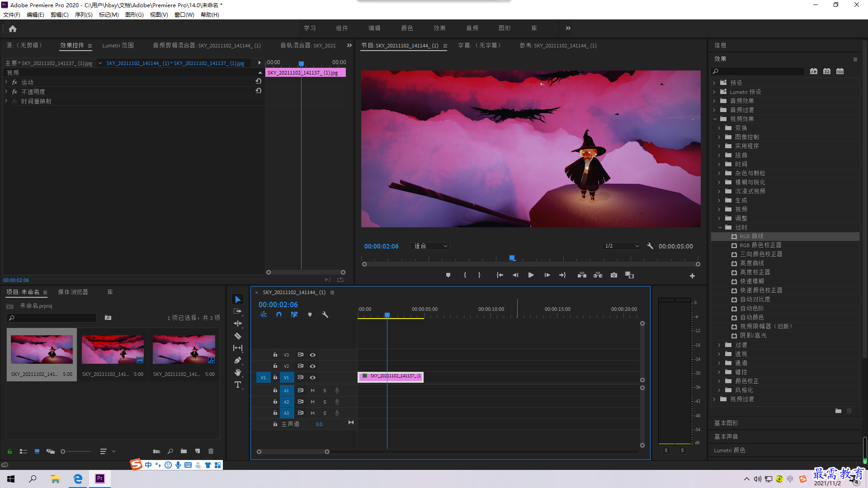
Task: Open the Lumetri 颜色 panel
Action: pos(729,450)
